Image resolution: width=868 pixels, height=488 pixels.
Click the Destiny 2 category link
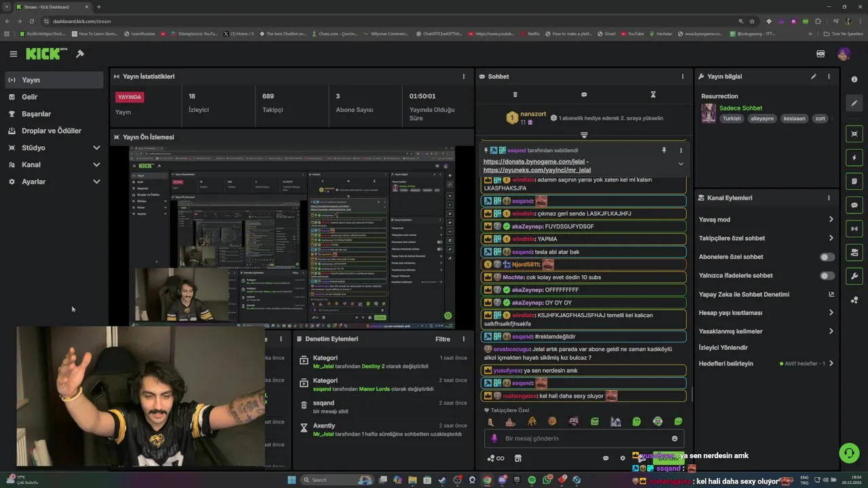tap(373, 367)
